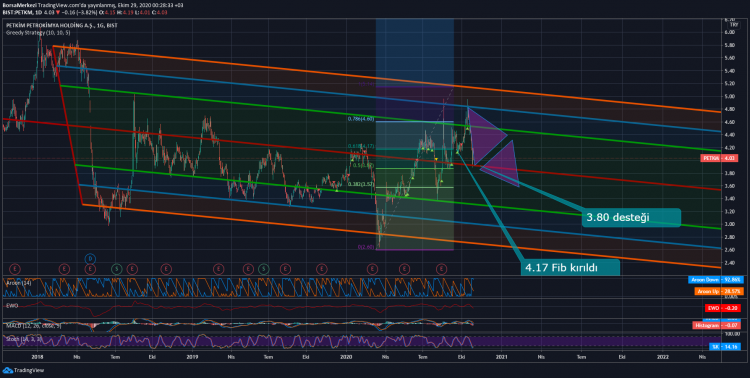Click the earliest E earnings marker before 2018
This screenshot has width=750, height=378.
(x=15, y=269)
